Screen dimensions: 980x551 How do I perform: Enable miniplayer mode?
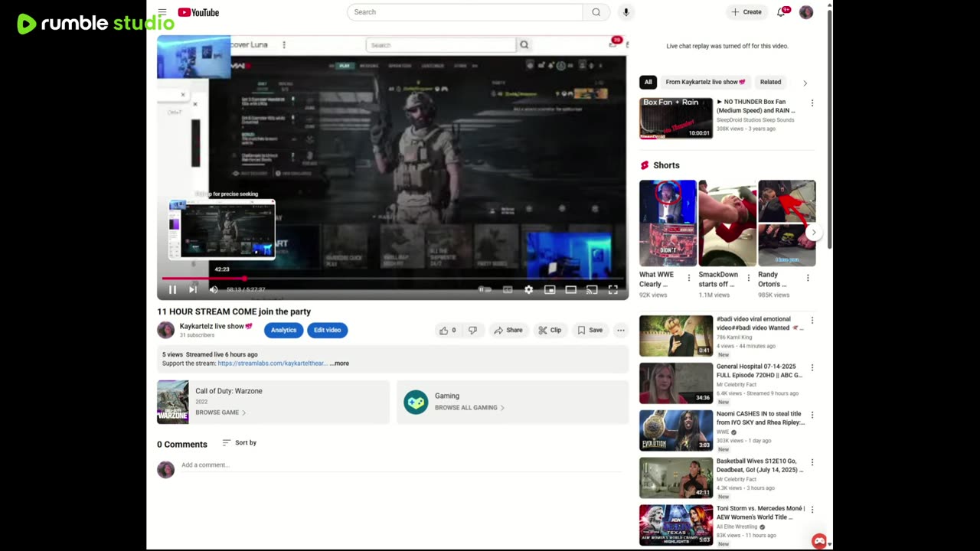pyautogui.click(x=550, y=289)
